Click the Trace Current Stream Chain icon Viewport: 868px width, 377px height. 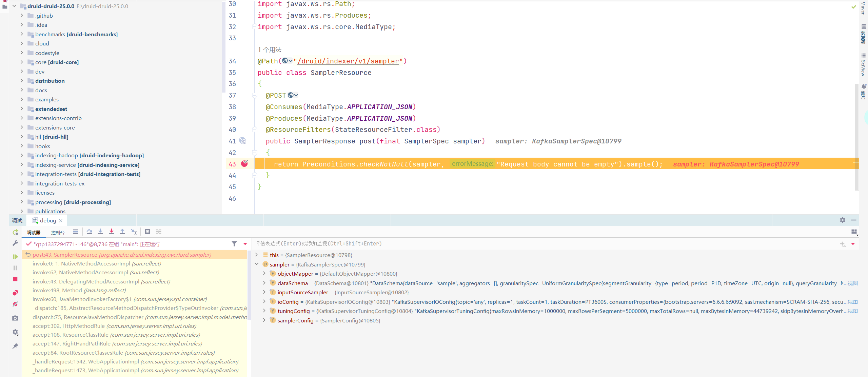[159, 232]
